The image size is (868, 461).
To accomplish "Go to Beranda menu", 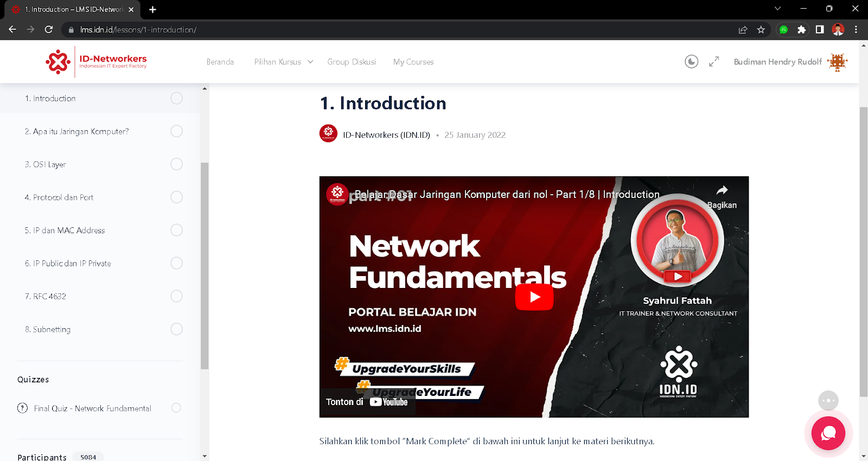I will (220, 62).
